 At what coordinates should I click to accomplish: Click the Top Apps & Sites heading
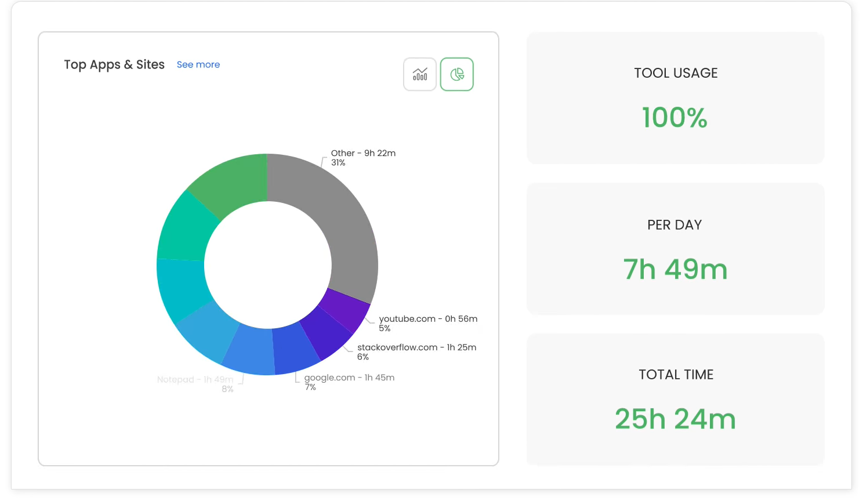pyautogui.click(x=114, y=64)
